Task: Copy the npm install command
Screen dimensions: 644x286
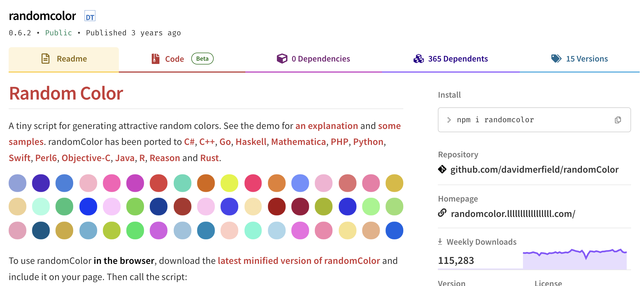Action: [x=618, y=120]
